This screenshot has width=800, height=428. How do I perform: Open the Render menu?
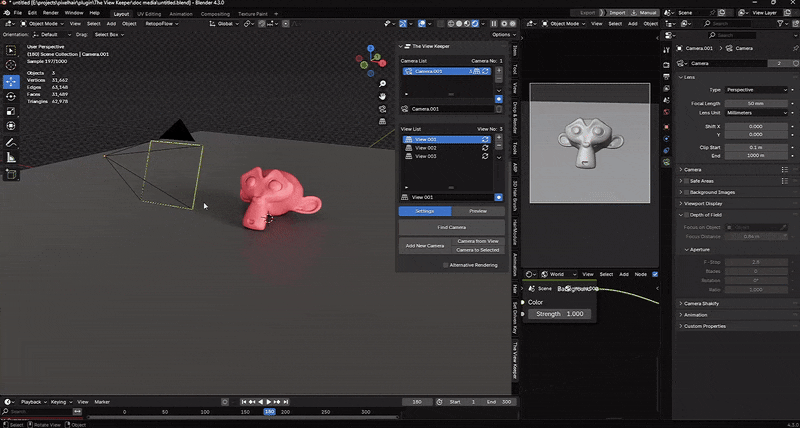[51, 12]
